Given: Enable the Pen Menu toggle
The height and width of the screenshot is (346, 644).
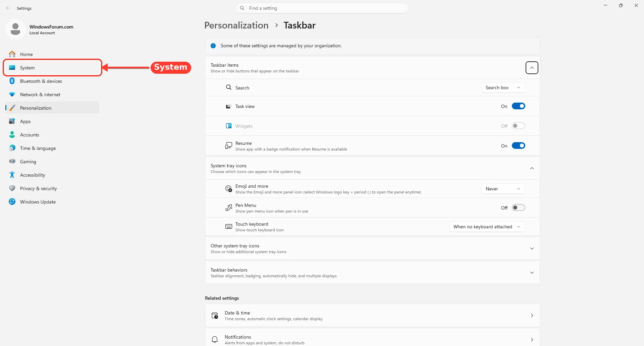Looking at the screenshot, I should pyautogui.click(x=518, y=208).
